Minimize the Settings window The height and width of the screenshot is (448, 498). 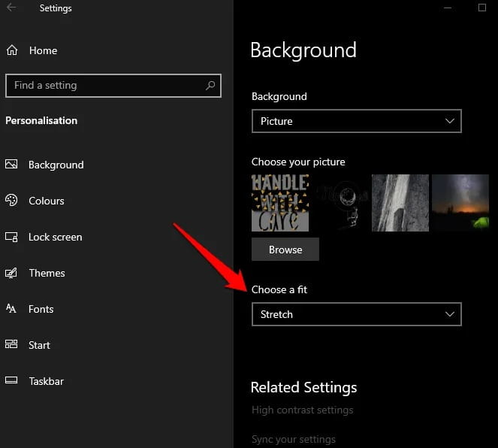coord(448,8)
